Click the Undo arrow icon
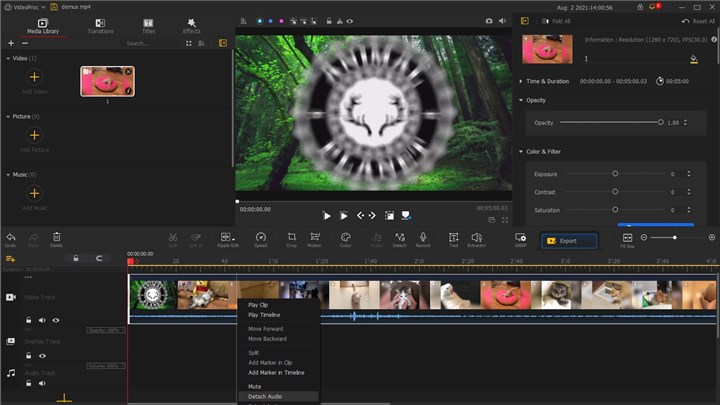 tap(10, 237)
